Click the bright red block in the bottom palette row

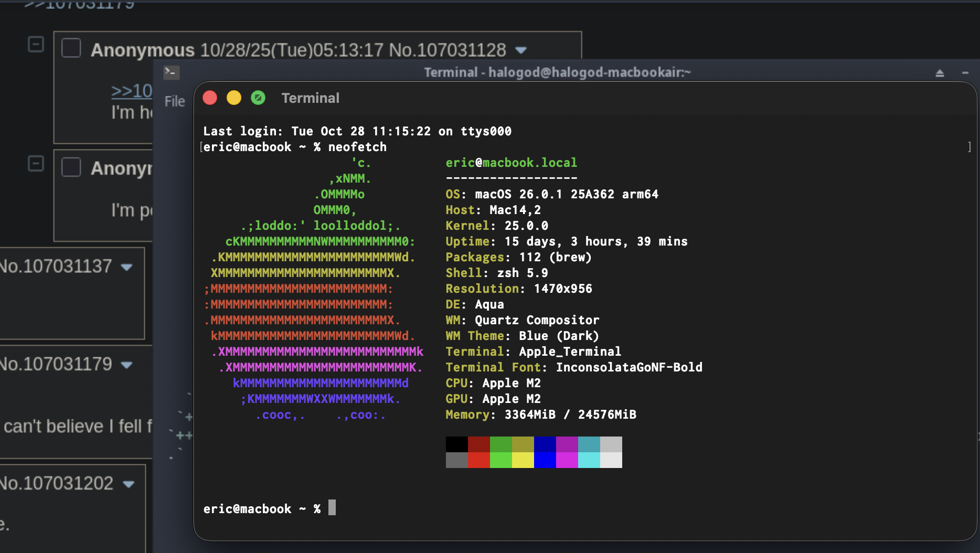[479, 460]
